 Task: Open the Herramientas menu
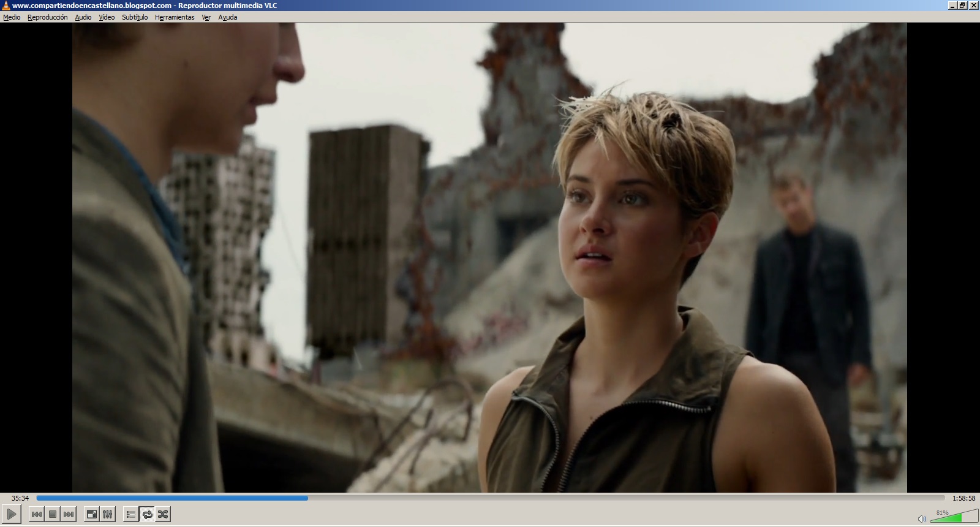point(175,17)
